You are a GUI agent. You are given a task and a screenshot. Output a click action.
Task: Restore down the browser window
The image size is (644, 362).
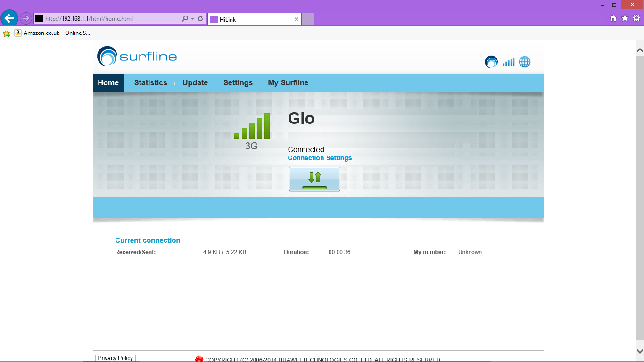[615, 5]
